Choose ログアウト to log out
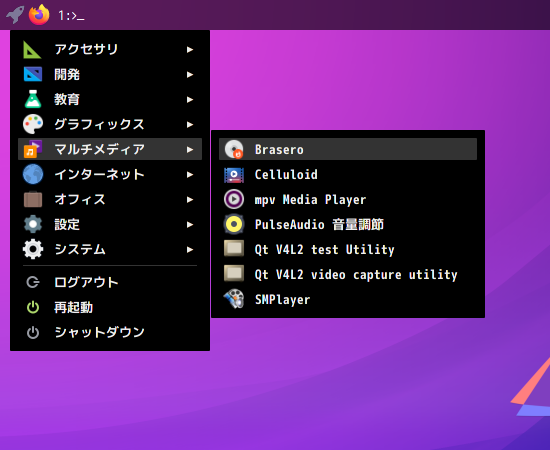 [x=110, y=282]
